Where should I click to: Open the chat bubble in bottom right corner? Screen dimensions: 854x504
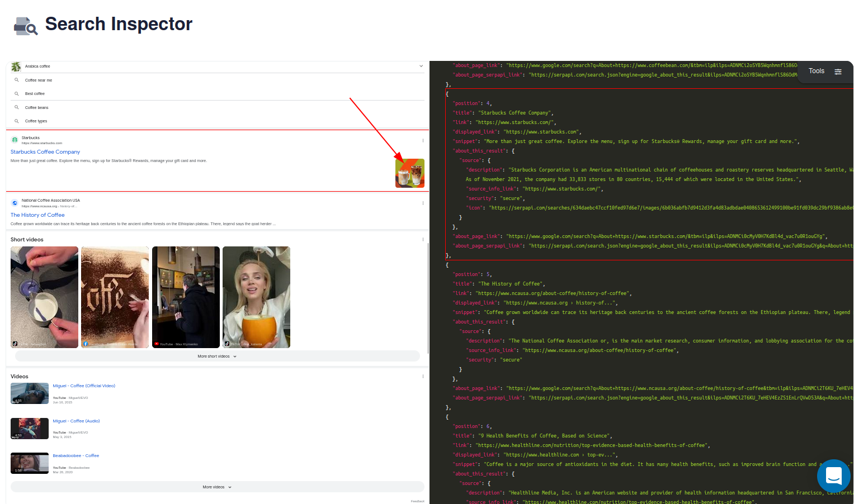pyautogui.click(x=834, y=476)
